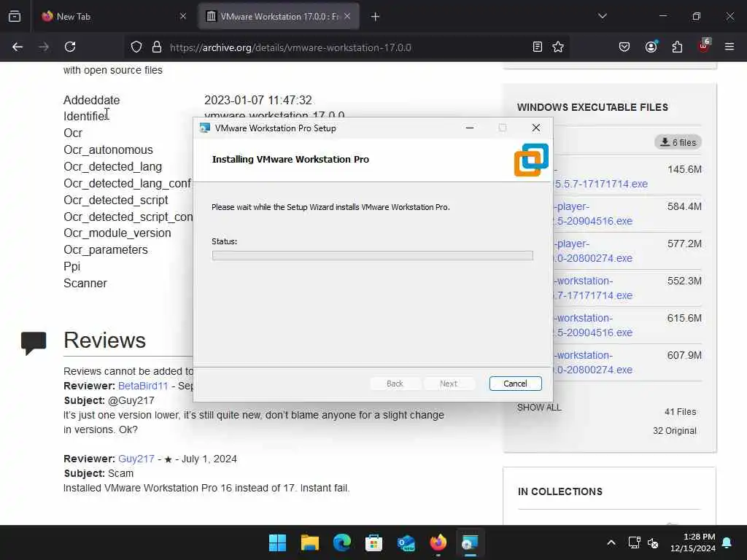The image size is (747, 560).
Task: Click the site security padlock icon
Action: 157,47
